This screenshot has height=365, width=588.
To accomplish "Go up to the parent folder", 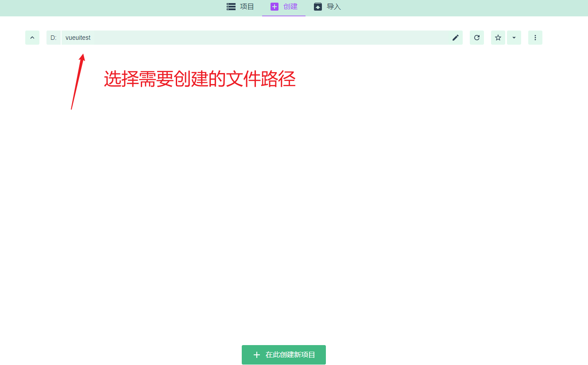I will (x=32, y=38).
